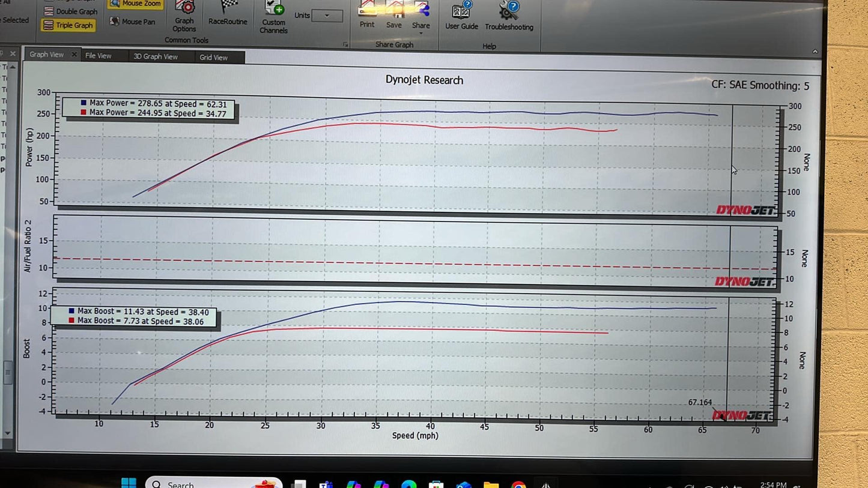
Task: Open the Grid View tab
Action: [213, 58]
